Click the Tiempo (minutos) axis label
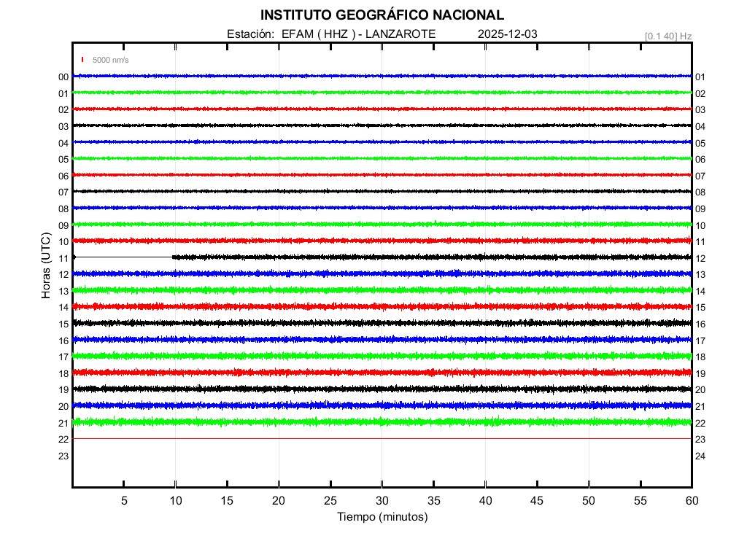747x560 pixels. 382,517
